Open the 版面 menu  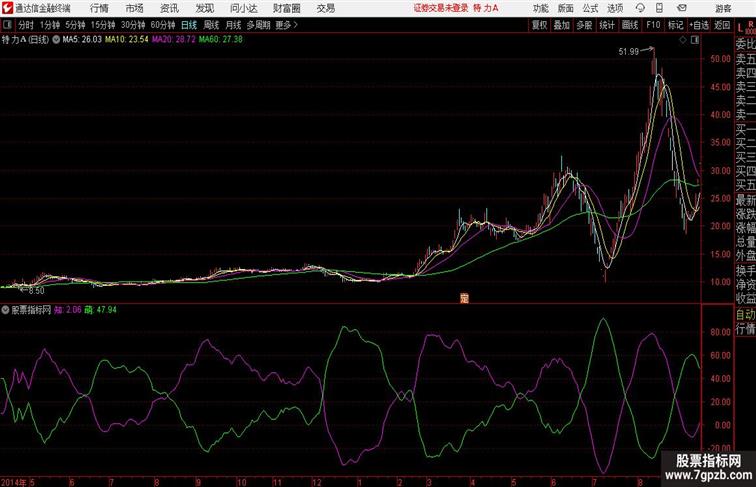[x=565, y=8]
